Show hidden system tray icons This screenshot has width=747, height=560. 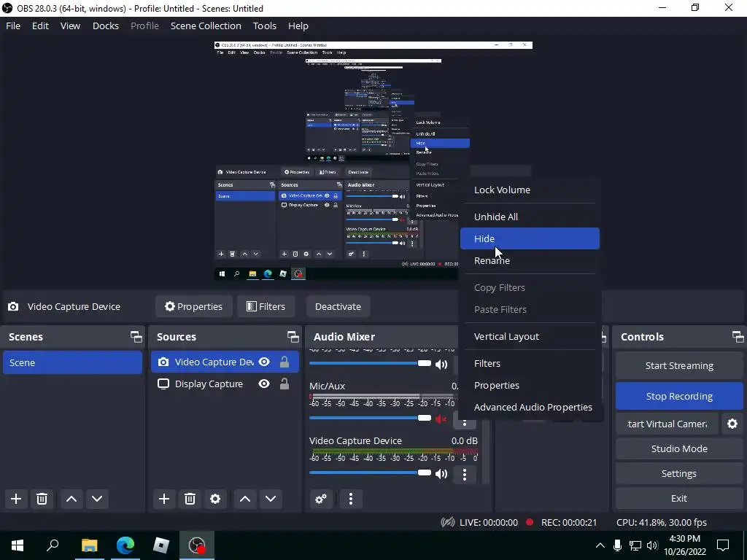point(600,545)
